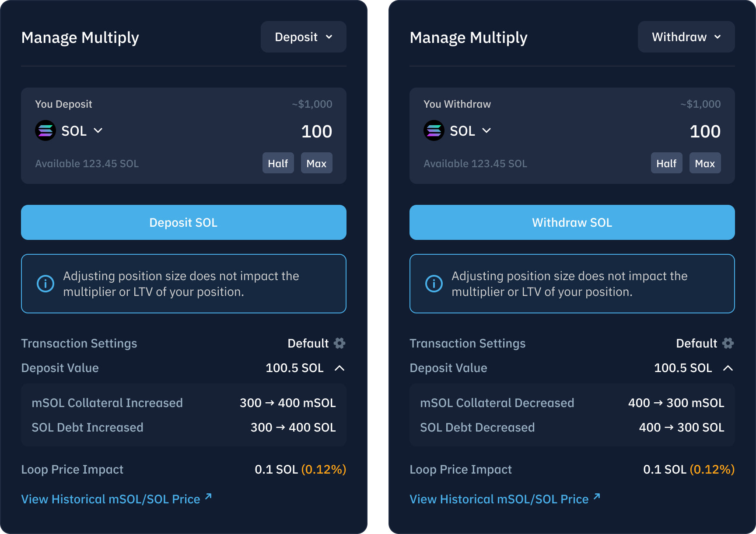Image resolution: width=756 pixels, height=534 pixels.
Task: Collapse Deposit Value details in the withdraw panel
Action: click(728, 368)
